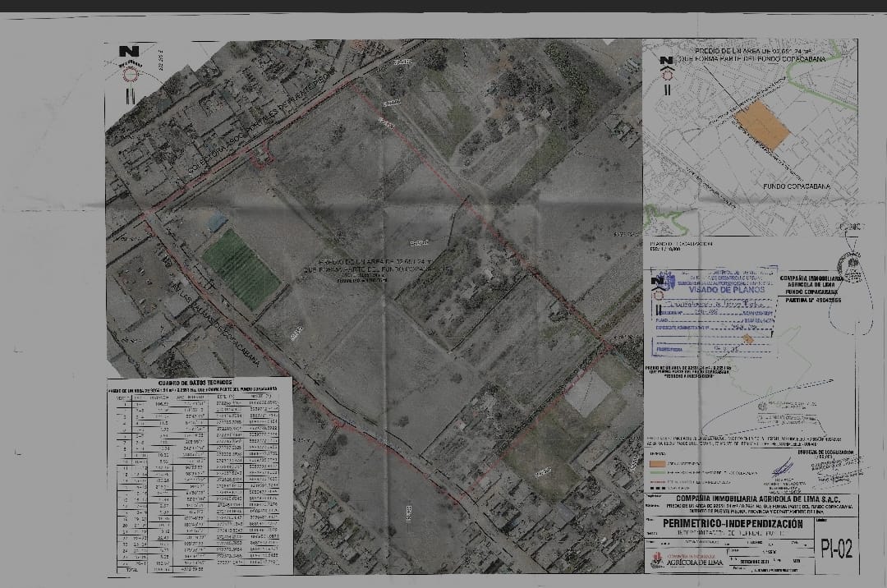Click the orange highlighted parcel on the inset map
This screenshot has height=588, width=887.
(761, 126)
